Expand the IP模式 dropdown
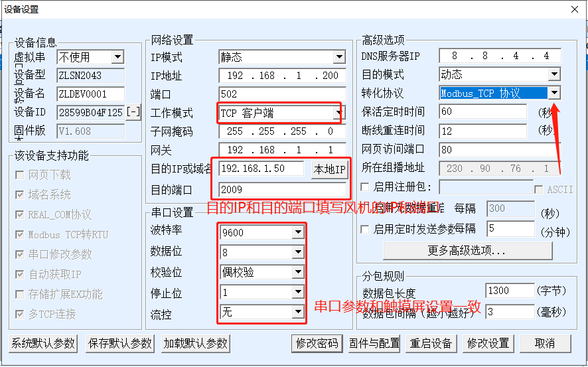This screenshot has height=367, width=588. coord(338,57)
